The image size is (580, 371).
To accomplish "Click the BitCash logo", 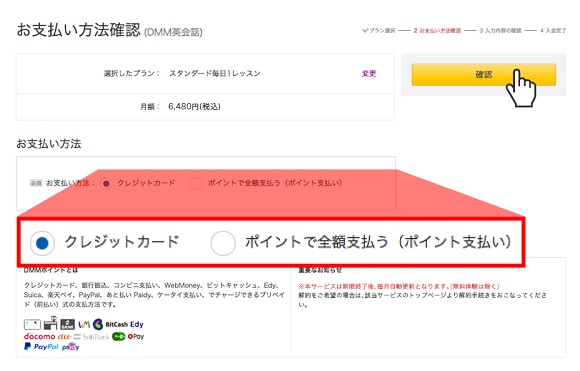I will 110,324.
